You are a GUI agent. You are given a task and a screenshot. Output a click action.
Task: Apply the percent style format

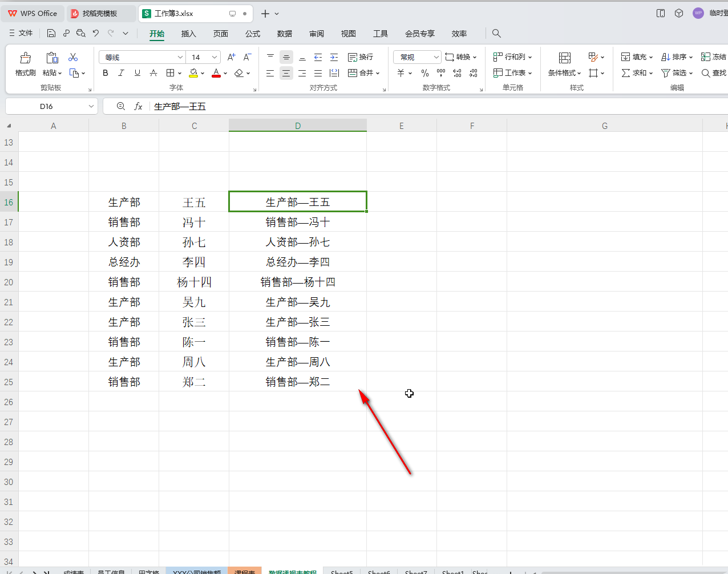[425, 73]
